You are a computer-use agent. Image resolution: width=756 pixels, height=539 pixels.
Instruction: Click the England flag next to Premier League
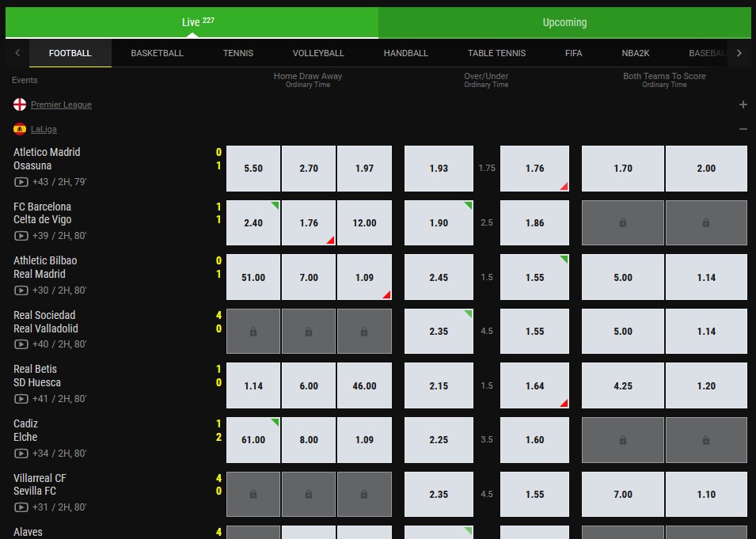point(19,104)
